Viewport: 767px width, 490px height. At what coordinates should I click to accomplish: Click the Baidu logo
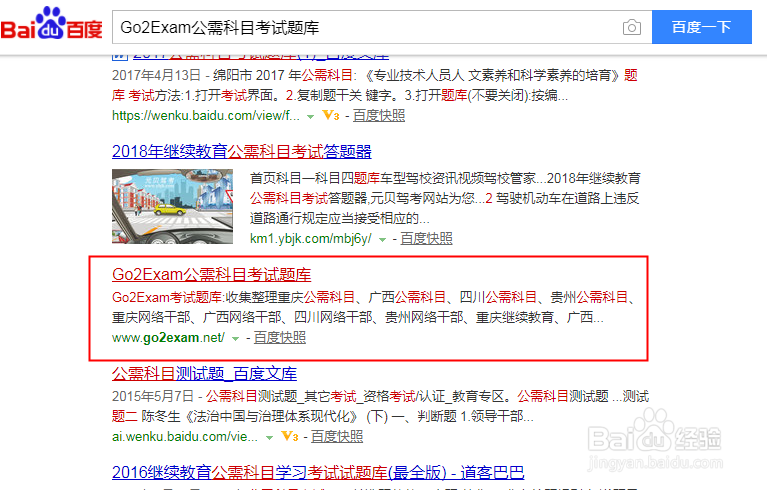click(51, 23)
